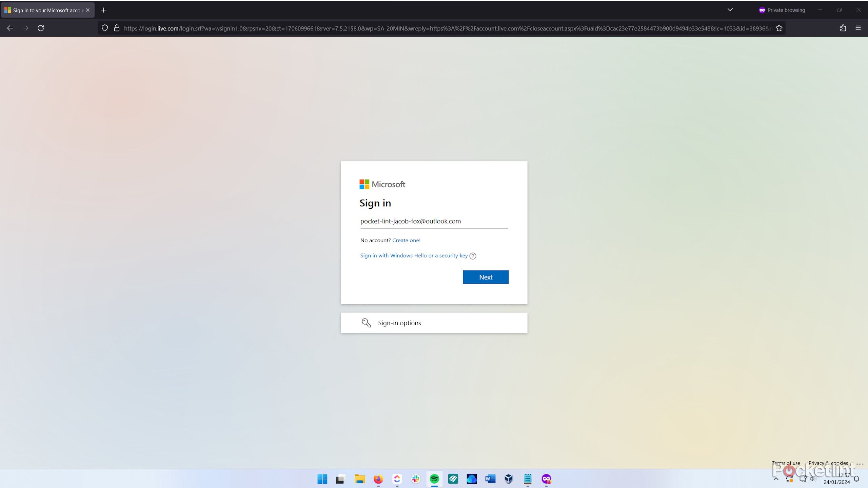Open File Explorer from the taskbar
The width and height of the screenshot is (868, 488).
pos(360,479)
